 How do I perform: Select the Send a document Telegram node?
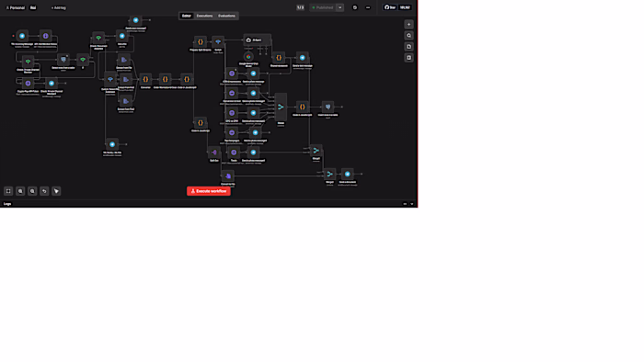pos(348,175)
